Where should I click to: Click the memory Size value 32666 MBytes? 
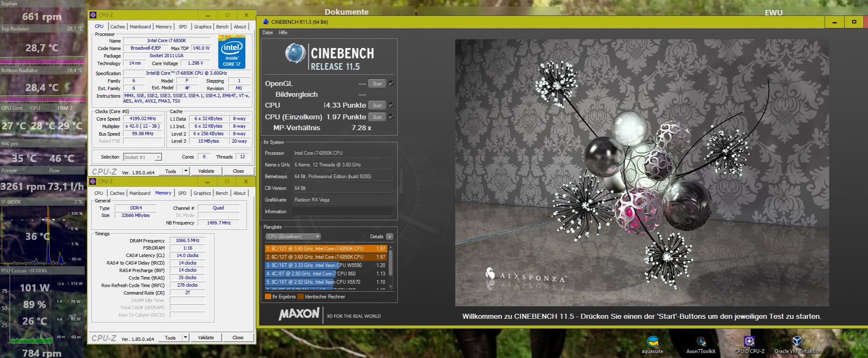click(135, 215)
